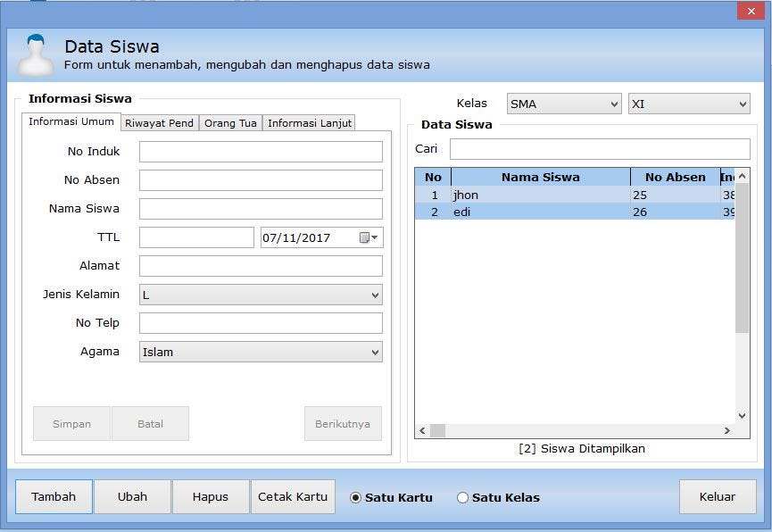Click the Tambah button
This screenshot has width=772, height=532.
coord(54,496)
